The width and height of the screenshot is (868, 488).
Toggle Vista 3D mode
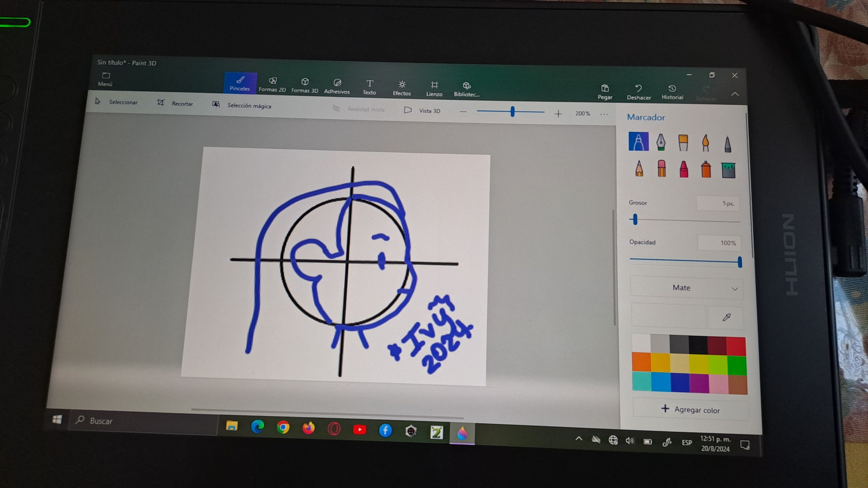422,111
